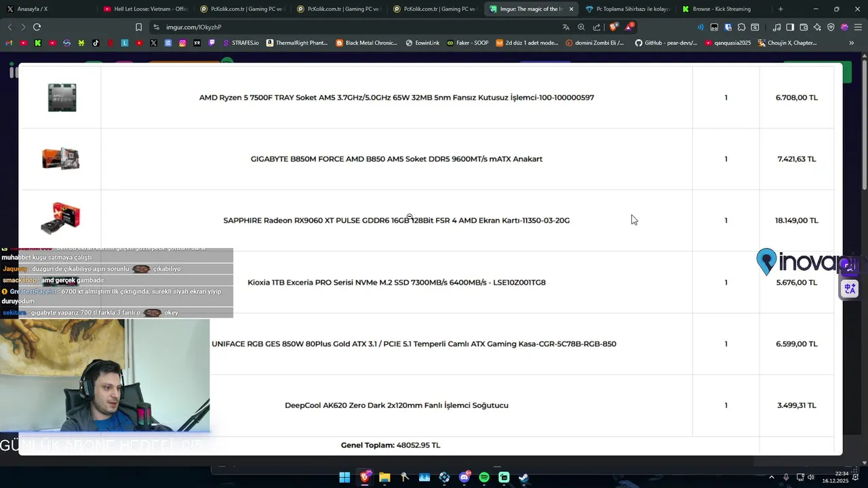Open STRAFES.io bookmark
This screenshot has width=868, height=488.
240,43
